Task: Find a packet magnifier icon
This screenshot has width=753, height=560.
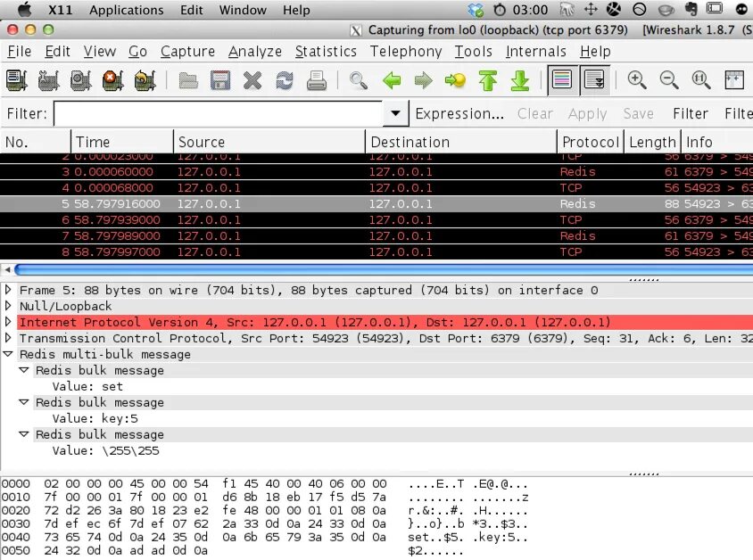Action: tap(359, 80)
